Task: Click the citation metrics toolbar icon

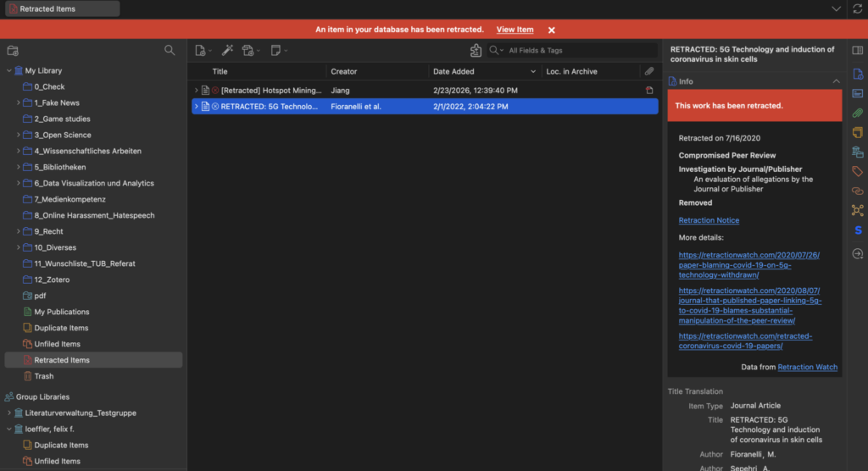Action: 476,50
